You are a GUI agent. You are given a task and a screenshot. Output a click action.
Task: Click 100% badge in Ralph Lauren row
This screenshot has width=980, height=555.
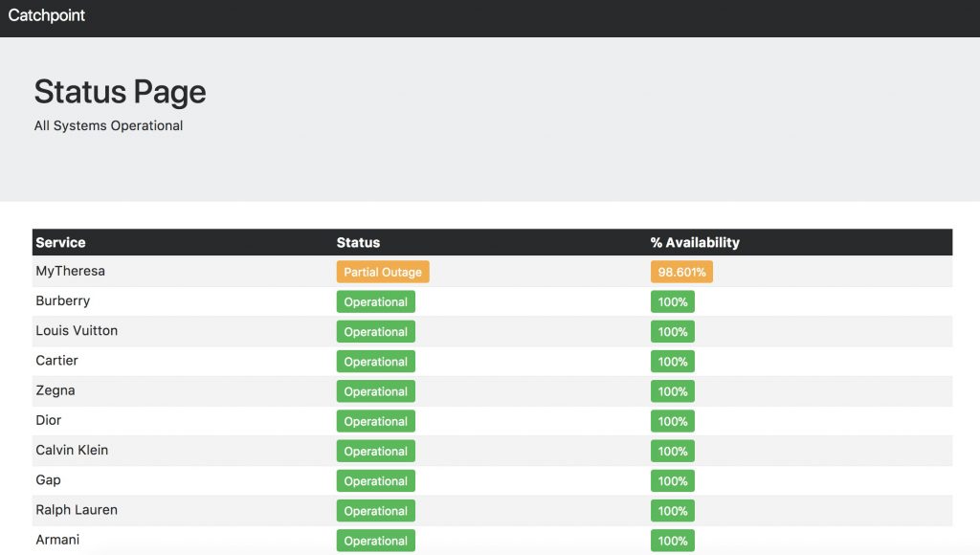pos(673,511)
